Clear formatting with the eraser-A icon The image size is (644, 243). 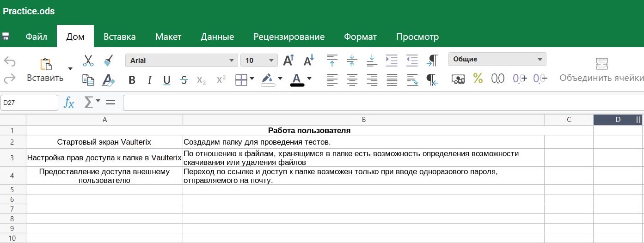pyautogui.click(x=108, y=80)
